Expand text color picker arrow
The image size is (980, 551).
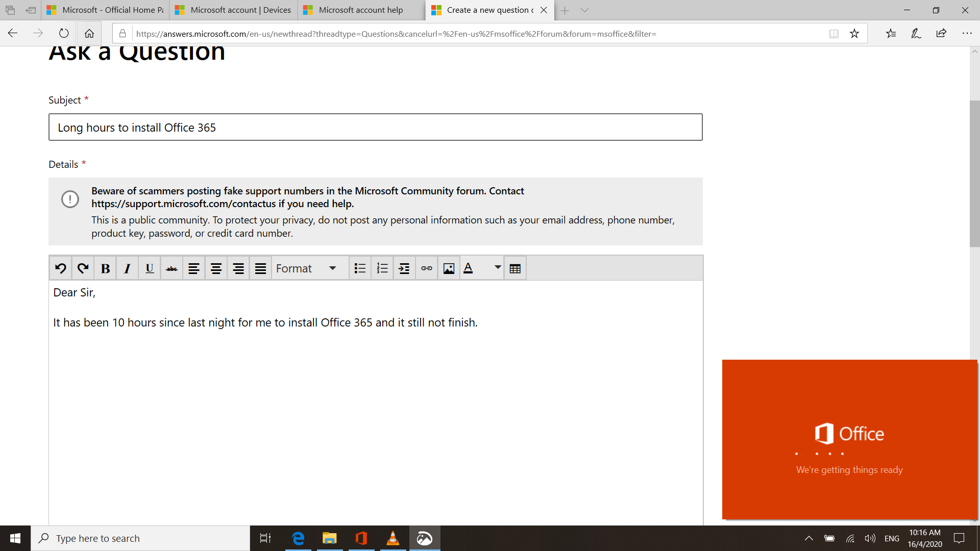(498, 267)
